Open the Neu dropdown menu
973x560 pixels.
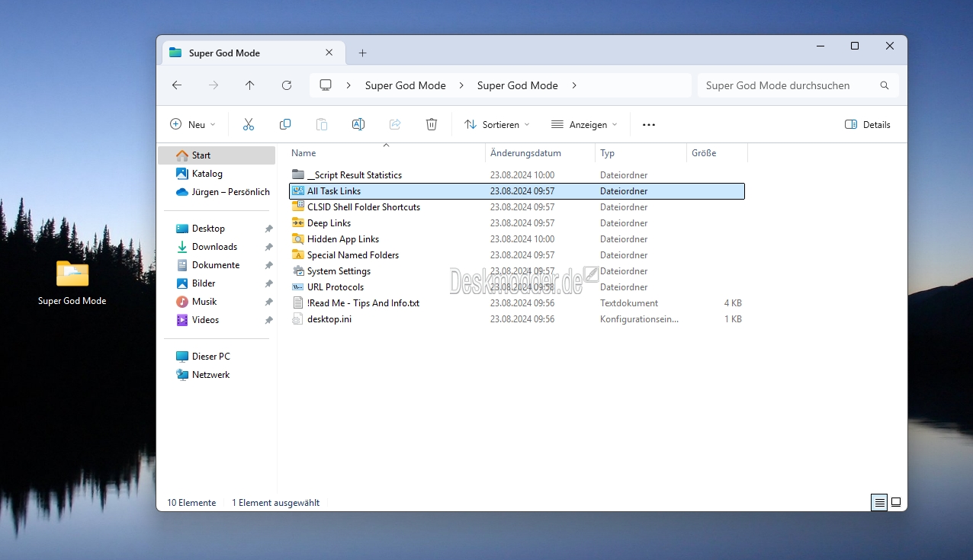193,124
